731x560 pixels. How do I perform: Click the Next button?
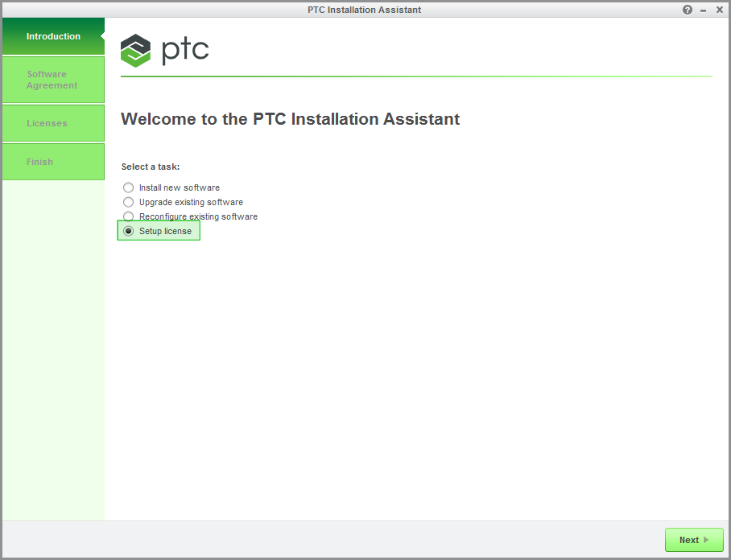click(694, 540)
